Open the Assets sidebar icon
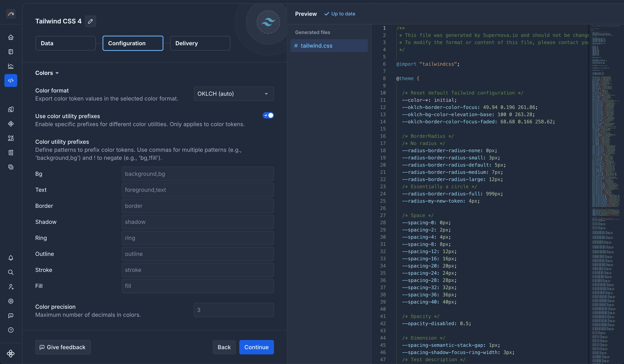The width and height of the screenshot is (624, 364). [11, 138]
